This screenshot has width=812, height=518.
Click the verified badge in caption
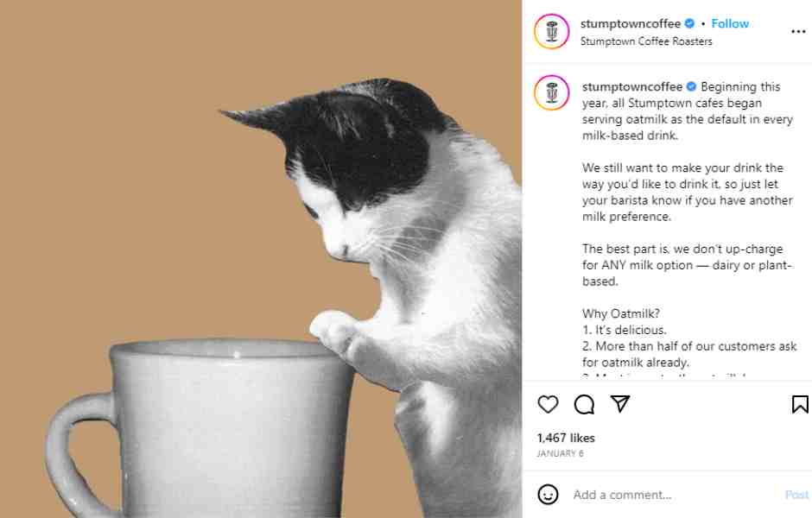[x=691, y=87]
